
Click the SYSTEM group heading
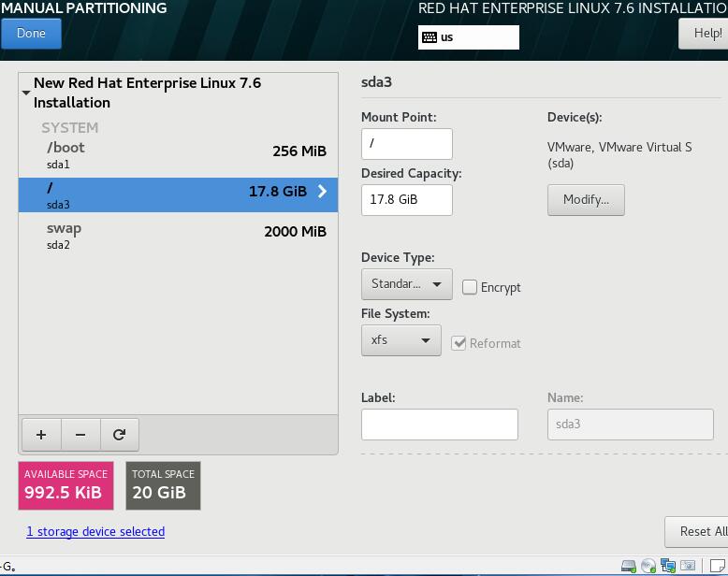[69, 127]
